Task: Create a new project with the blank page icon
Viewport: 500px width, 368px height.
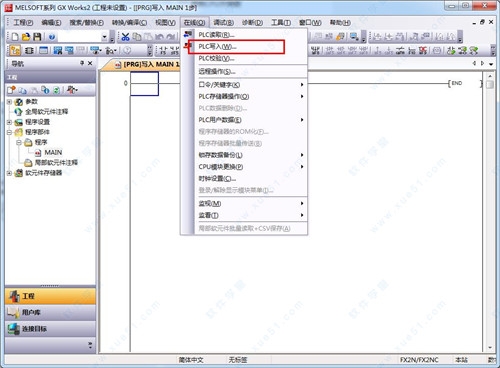Action: [15, 37]
